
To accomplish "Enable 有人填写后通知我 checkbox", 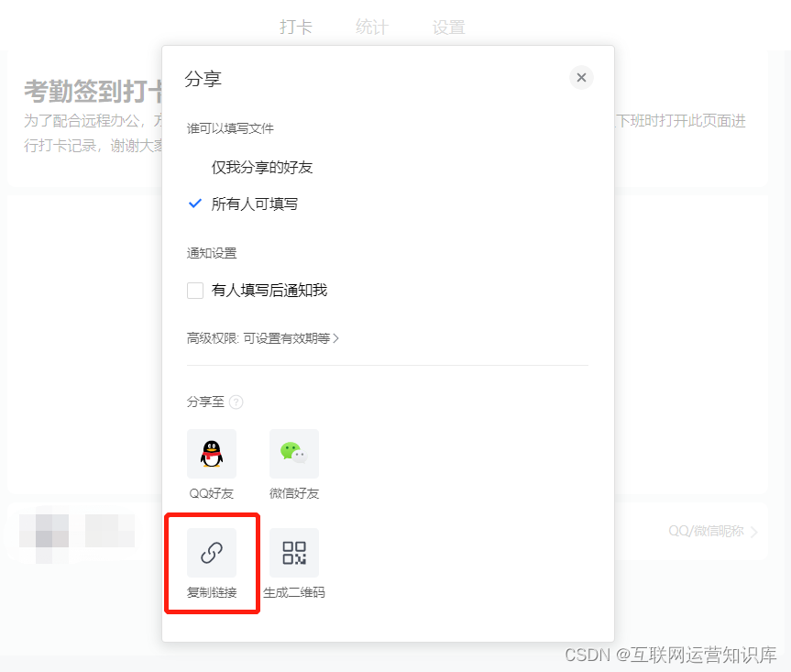I will pos(195,291).
